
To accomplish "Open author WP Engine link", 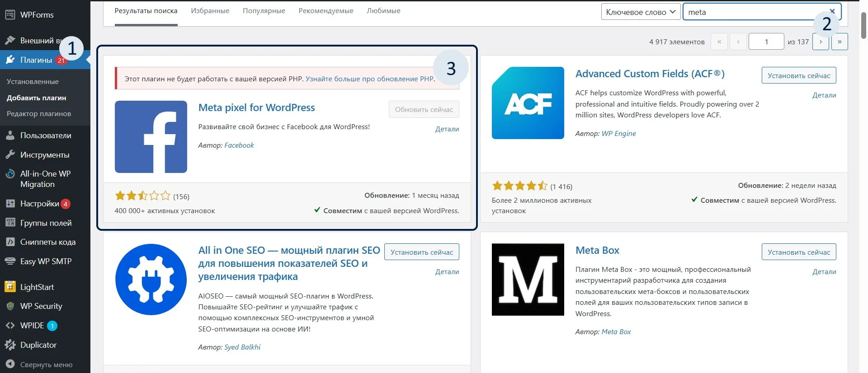I will [618, 134].
